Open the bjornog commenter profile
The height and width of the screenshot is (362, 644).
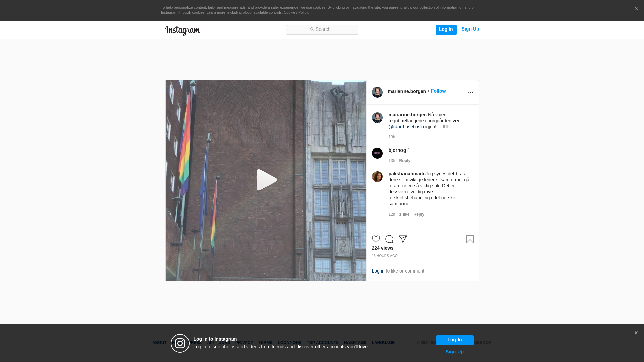click(x=397, y=150)
